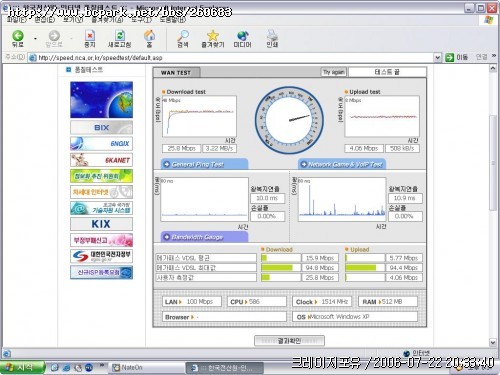Screen dimensions: 500x375
Task: Click the green Go arrow button
Action: (x=449, y=57)
